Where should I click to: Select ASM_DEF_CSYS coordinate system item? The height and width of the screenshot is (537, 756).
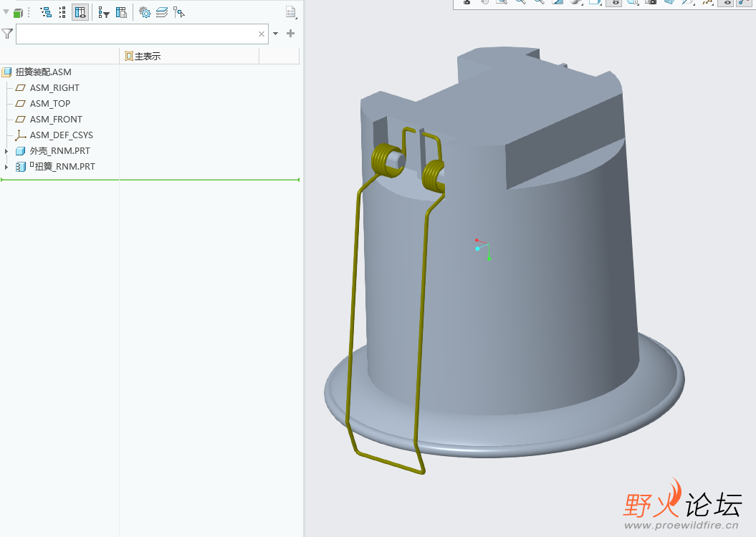pyautogui.click(x=61, y=135)
